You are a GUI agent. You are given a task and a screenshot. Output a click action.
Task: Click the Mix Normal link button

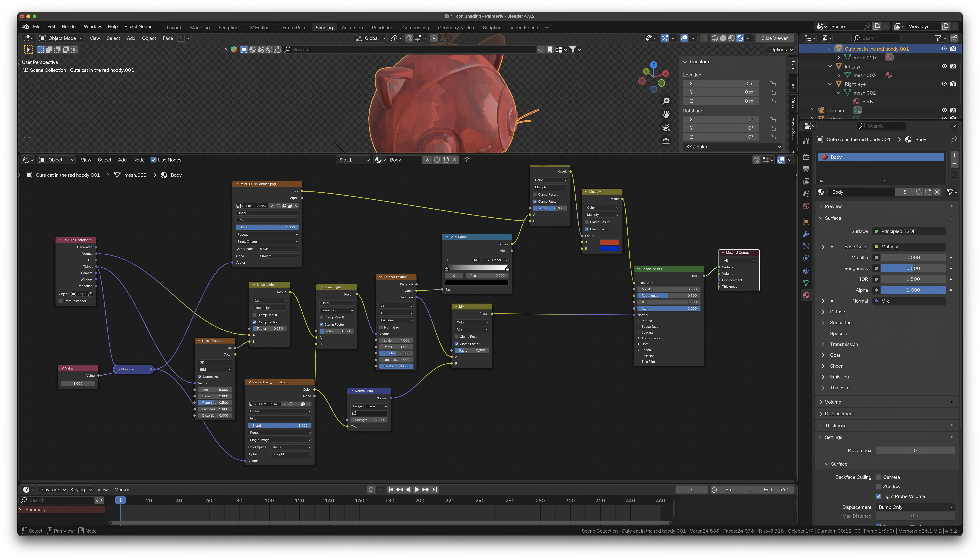pyautogui.click(x=909, y=301)
